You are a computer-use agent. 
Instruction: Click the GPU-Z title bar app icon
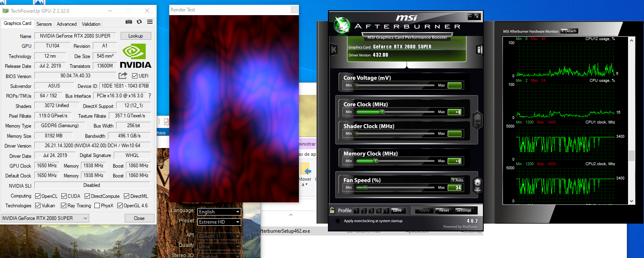(5, 11)
